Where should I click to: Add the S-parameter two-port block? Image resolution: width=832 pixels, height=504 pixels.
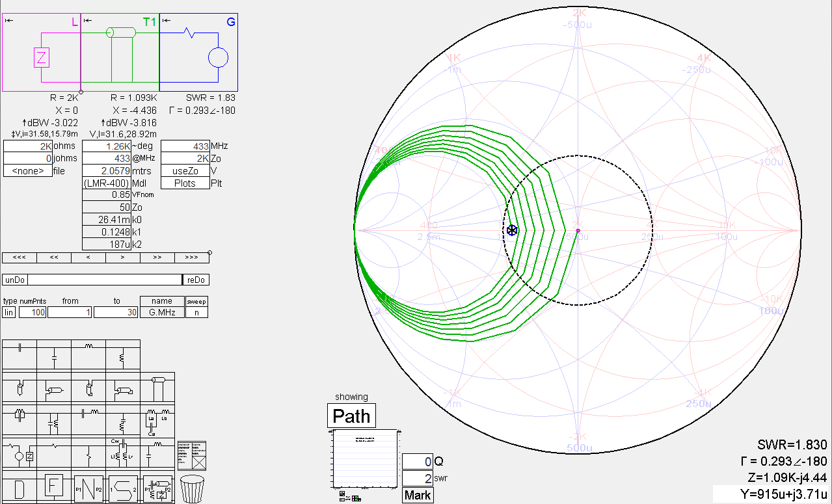pyautogui.click(x=123, y=488)
